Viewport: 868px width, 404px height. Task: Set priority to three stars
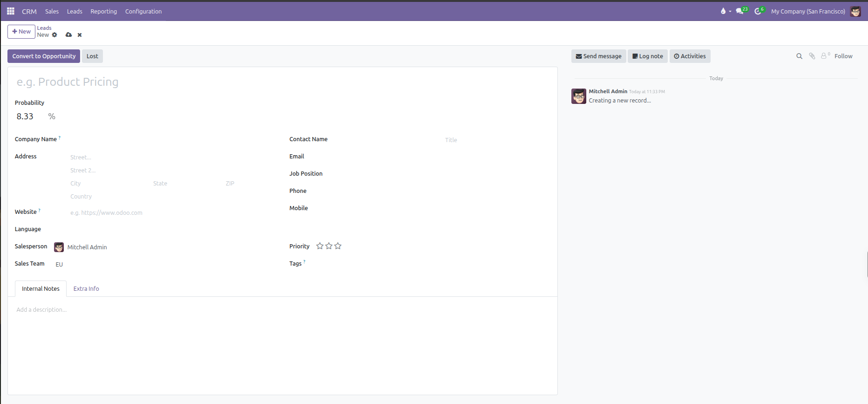[x=338, y=246]
